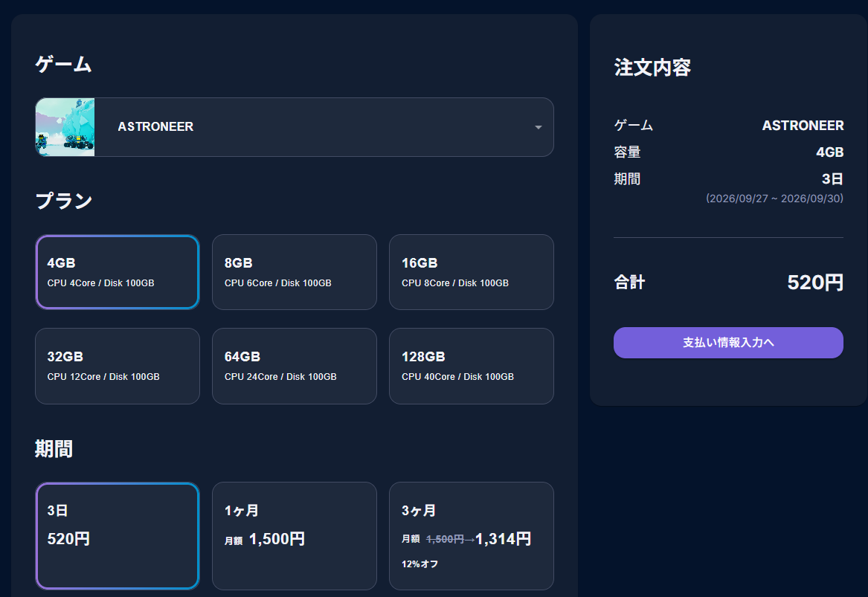Open the ASTRONEER game dropdown
This screenshot has width=868, height=597.
coord(295,127)
